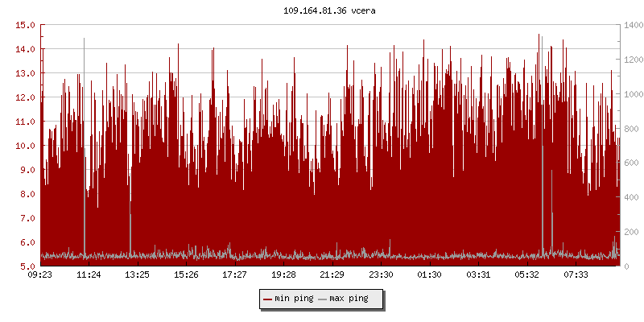The width and height of the screenshot is (644, 322).
Task: Select the 21:29 time axis label
Action: click(x=332, y=275)
